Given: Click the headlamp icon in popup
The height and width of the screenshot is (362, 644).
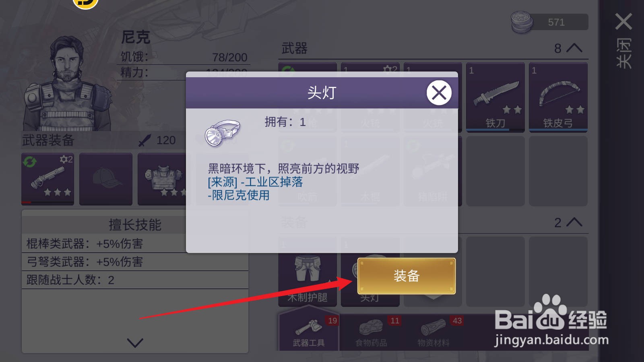Looking at the screenshot, I should pos(223,133).
